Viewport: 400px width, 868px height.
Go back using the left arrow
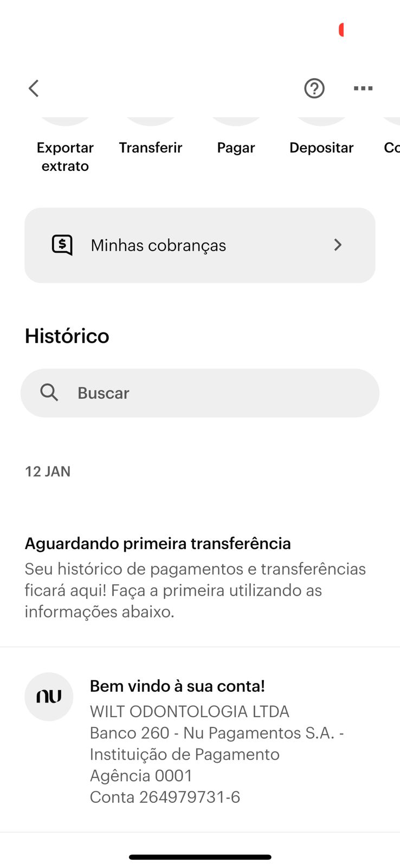click(x=34, y=88)
